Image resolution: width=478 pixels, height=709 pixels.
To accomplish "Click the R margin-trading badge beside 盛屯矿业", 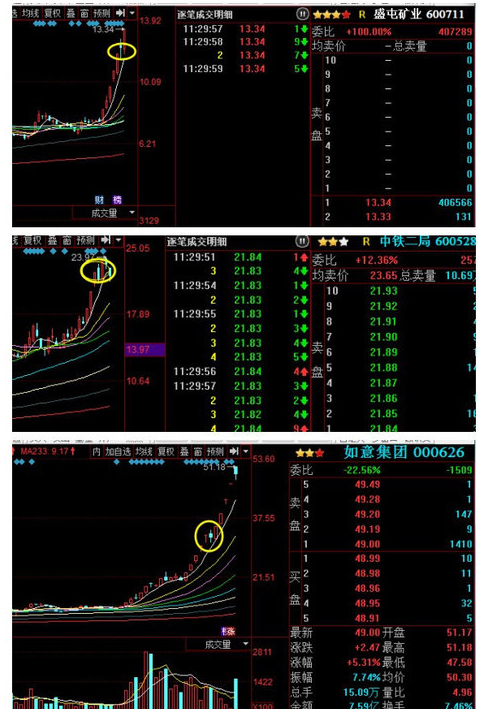I will pos(362,14).
